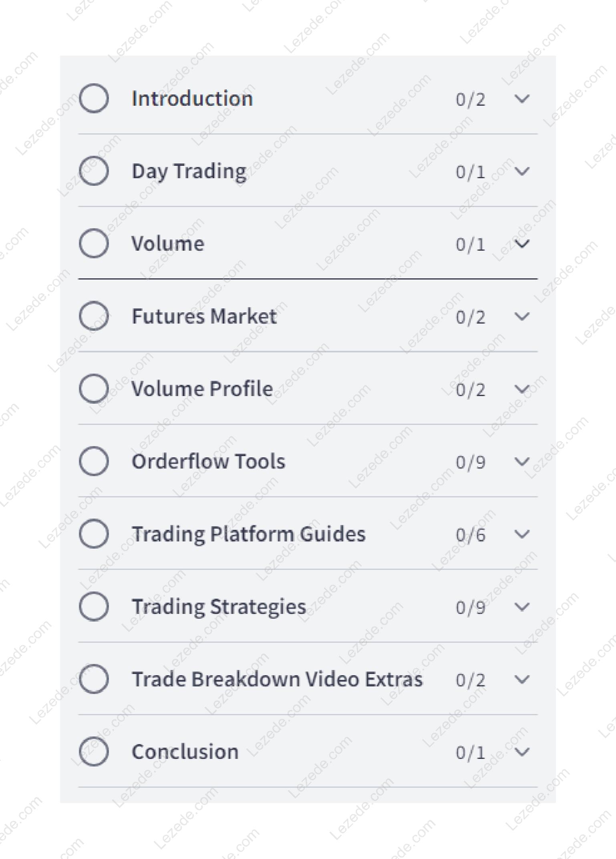This screenshot has height=859, width=616.
Task: Click the Trading Platform Guides circle icon
Action: [x=94, y=533]
